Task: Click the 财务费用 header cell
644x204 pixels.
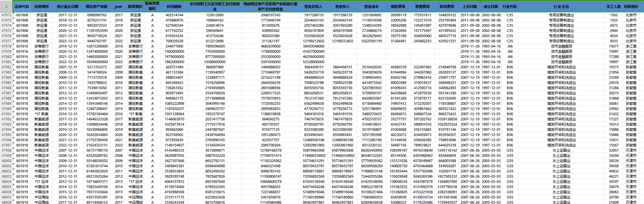Action: coord(447,7)
